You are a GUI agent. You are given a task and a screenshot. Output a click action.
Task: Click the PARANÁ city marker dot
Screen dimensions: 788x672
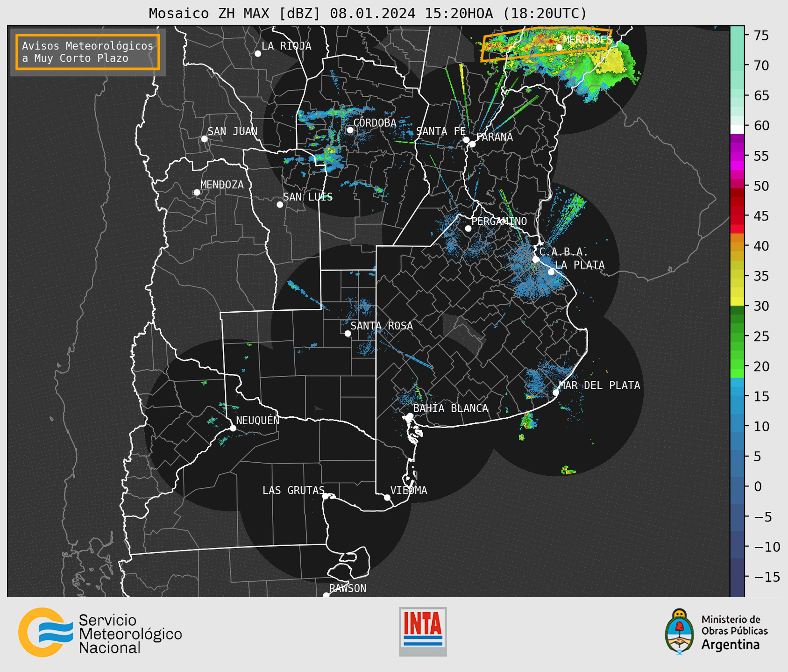click(472, 144)
